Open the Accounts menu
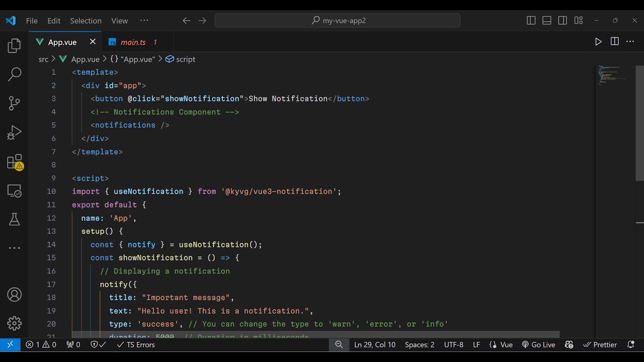Viewport: 644px width, 362px height. click(x=15, y=295)
